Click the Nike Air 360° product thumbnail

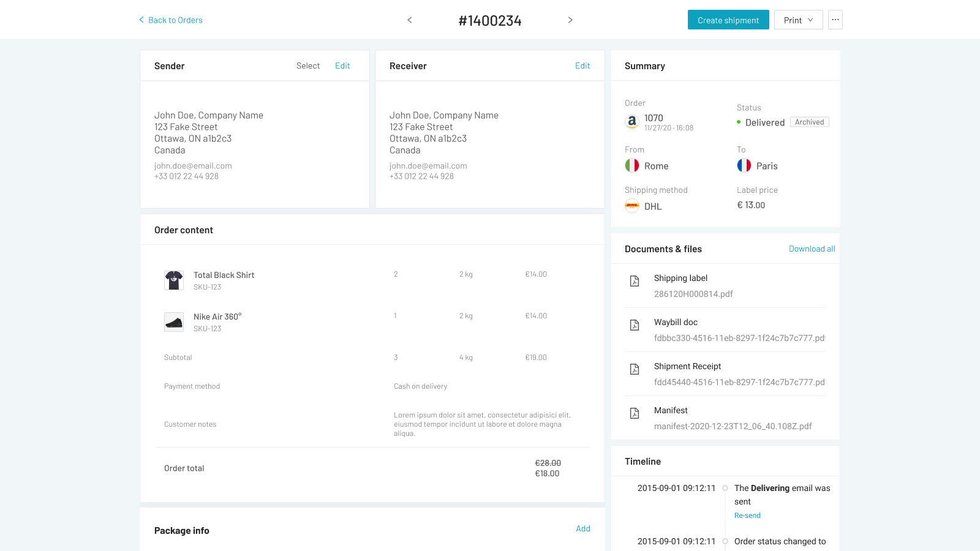click(x=174, y=322)
